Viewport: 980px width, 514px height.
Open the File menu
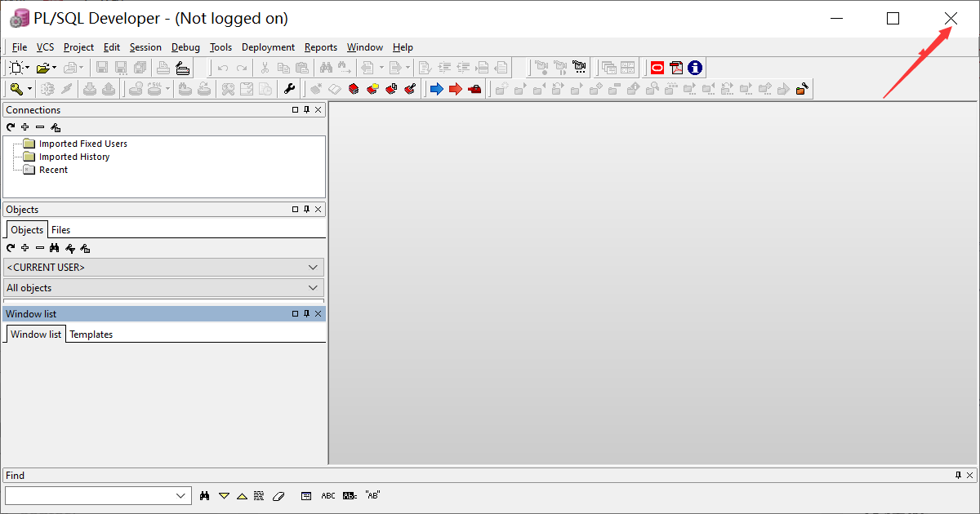point(20,47)
